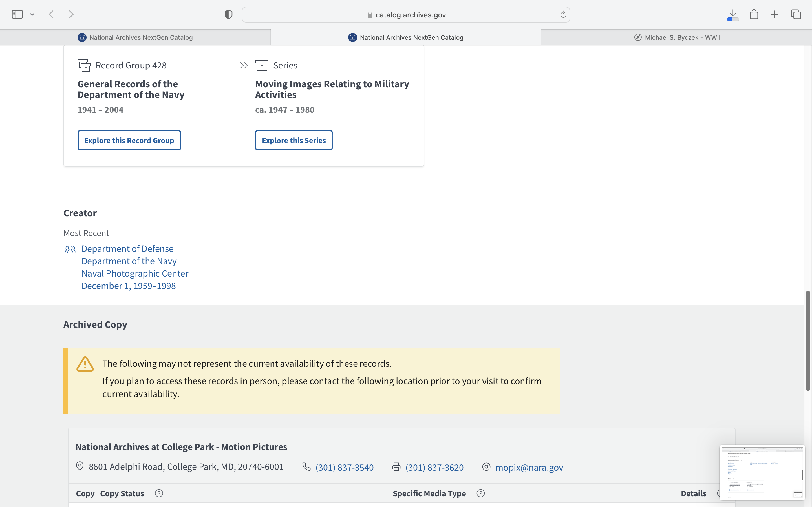
Task: Click the Specific Media Type help icon
Action: (480, 493)
